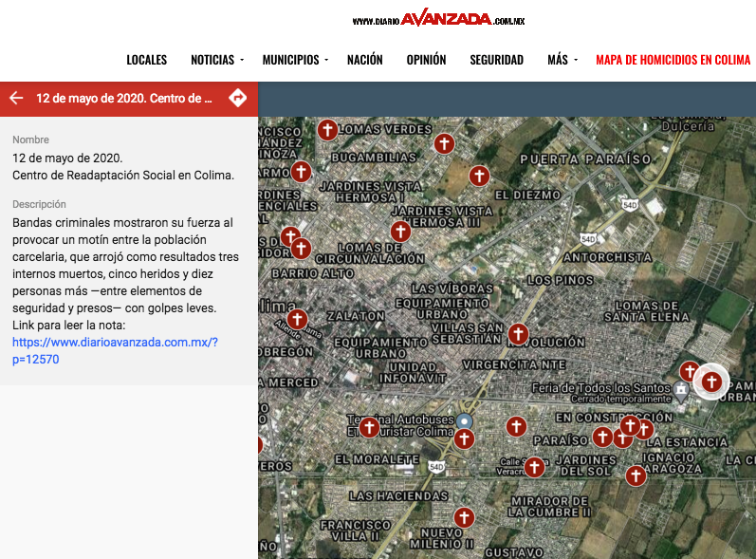
Task: Open the OPINIÓN section
Action: pyautogui.click(x=426, y=60)
